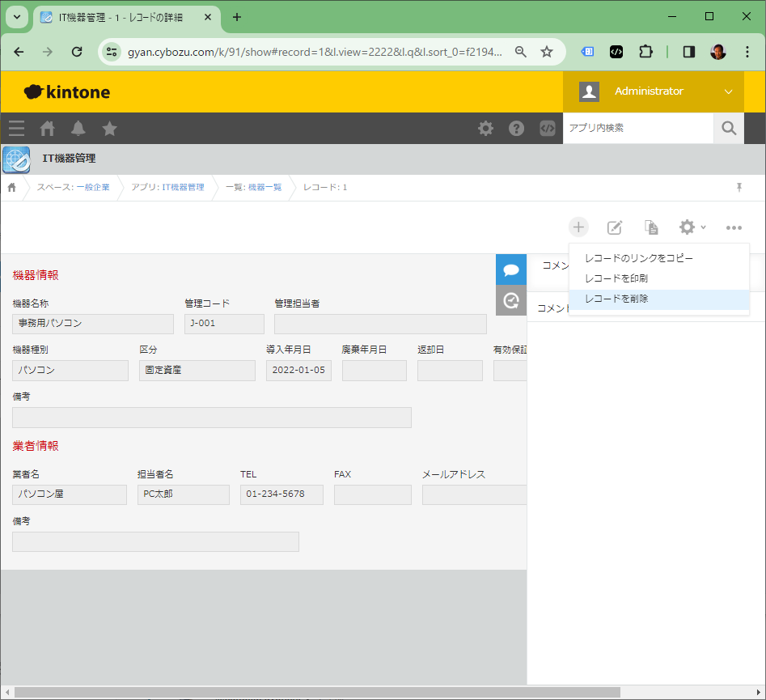Click the help question mark icon

click(x=516, y=128)
